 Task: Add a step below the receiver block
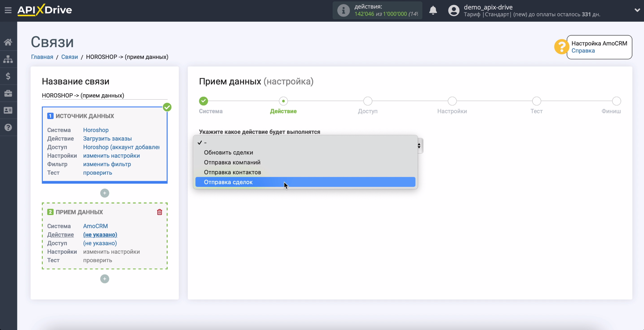coord(105,279)
